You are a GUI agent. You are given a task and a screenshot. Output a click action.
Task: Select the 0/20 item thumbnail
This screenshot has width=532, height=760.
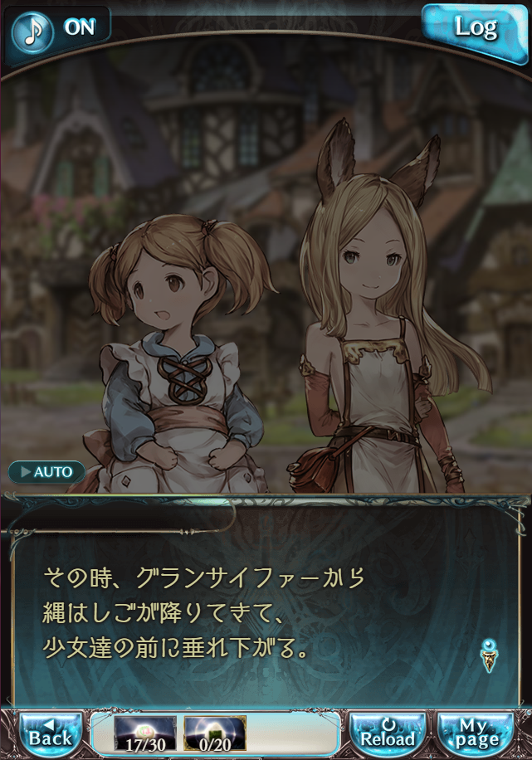pos(215,733)
